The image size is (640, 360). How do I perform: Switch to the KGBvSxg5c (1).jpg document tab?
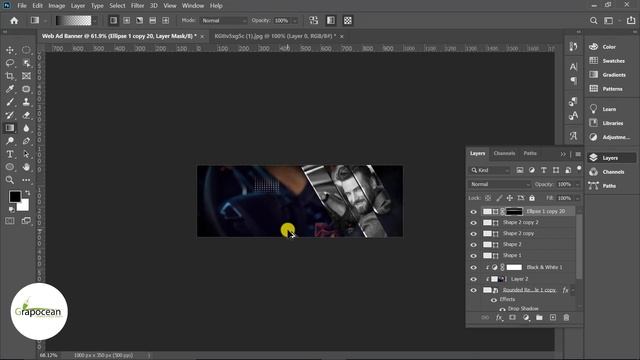pos(275,36)
